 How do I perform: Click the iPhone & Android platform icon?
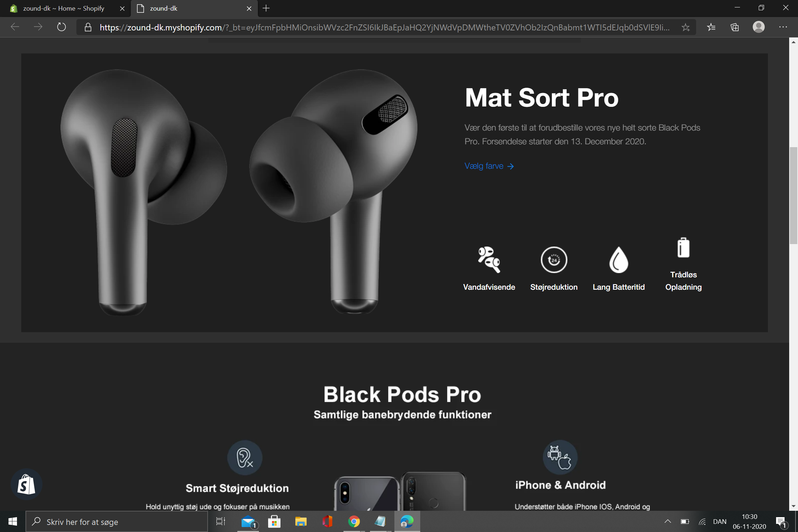(x=560, y=457)
